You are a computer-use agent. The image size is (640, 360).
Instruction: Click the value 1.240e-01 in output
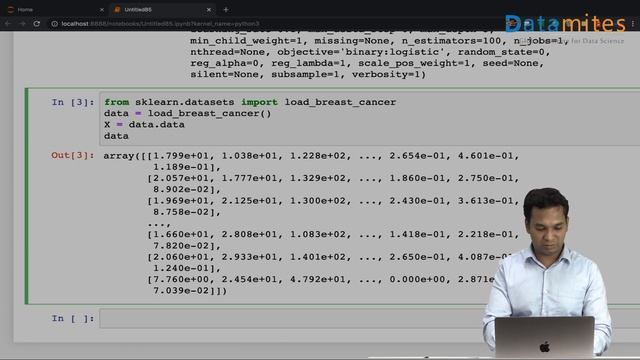point(181,268)
